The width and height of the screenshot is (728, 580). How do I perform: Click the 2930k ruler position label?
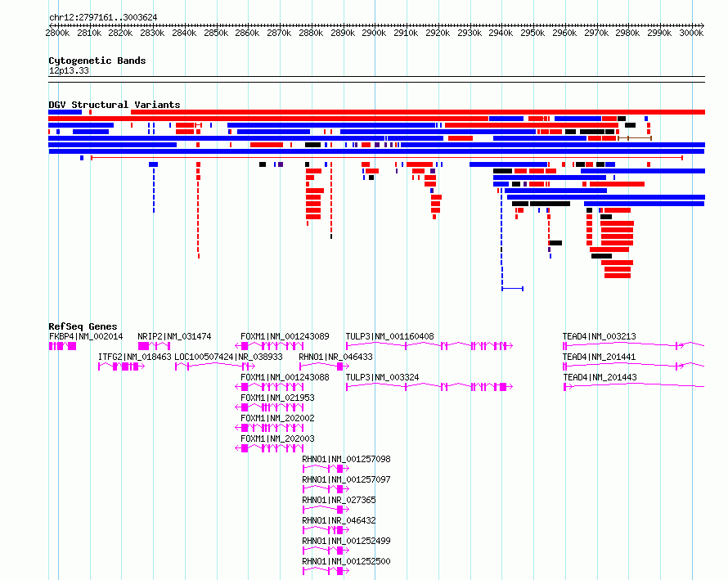click(x=470, y=33)
